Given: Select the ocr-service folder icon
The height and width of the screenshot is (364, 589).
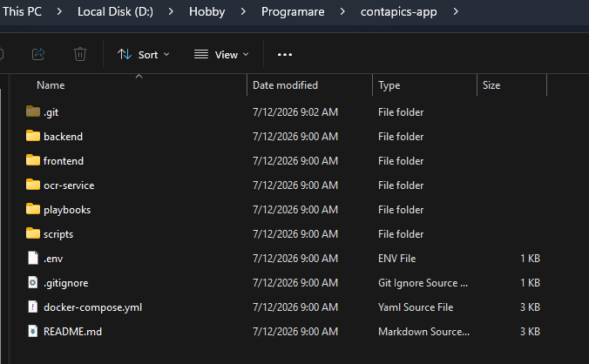Looking at the screenshot, I should 33,185.
